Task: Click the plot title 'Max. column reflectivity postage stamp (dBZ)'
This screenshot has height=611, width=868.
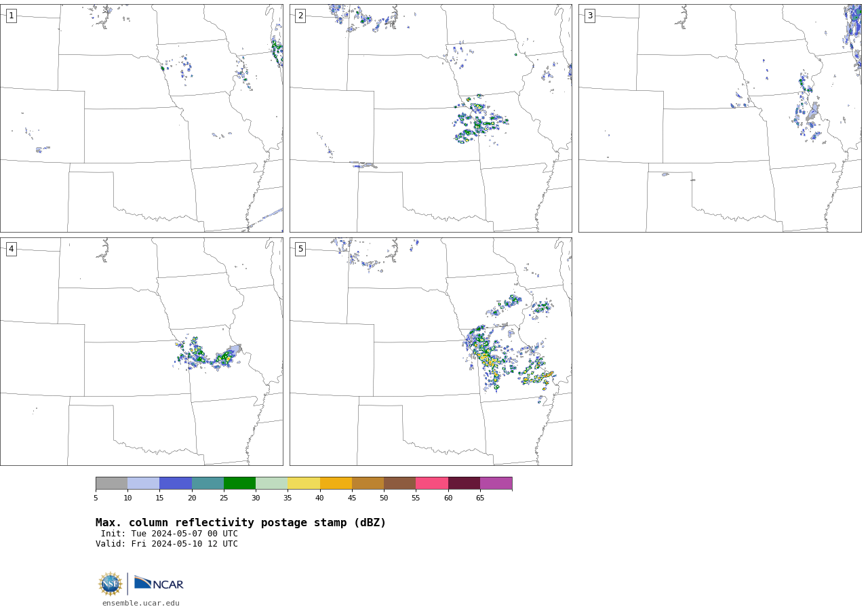Action: click(x=241, y=523)
